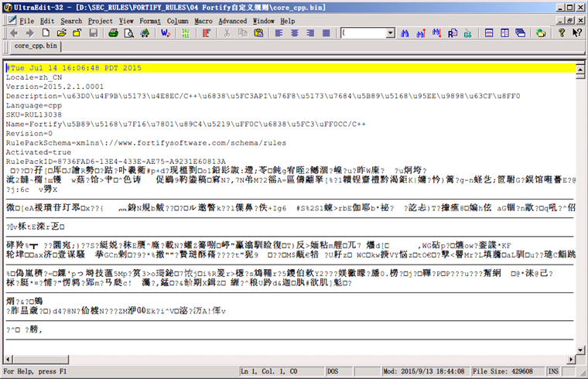Click the horizontal scrollbar right arrow
The height and width of the screenshot is (379, 588).
[571, 360]
